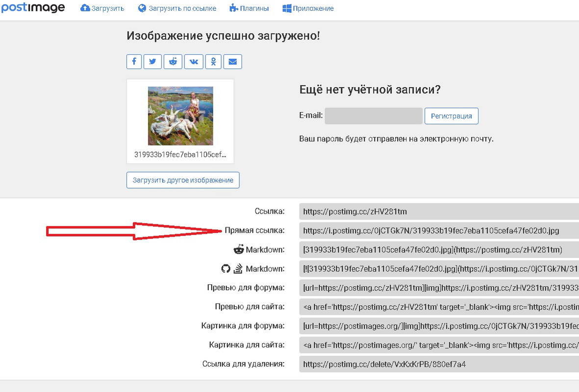Viewport: 579px width, 392px height.
Task: Share image on Twitter
Action: (152, 62)
